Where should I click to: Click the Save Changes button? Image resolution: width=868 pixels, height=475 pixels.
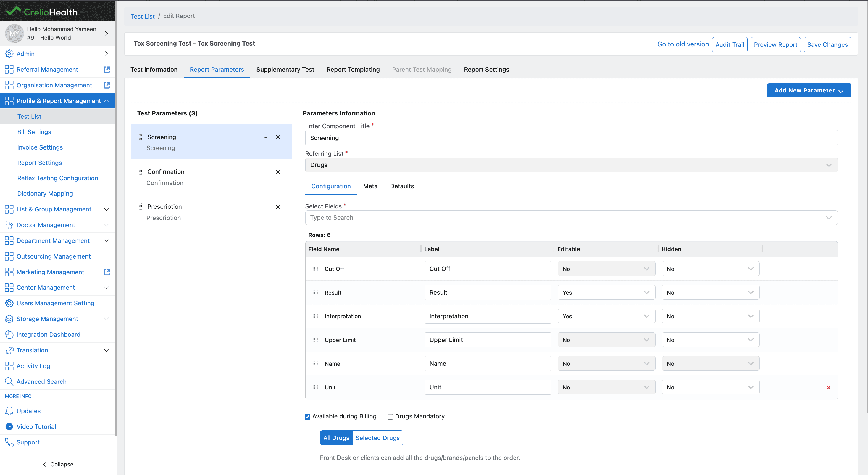point(827,44)
